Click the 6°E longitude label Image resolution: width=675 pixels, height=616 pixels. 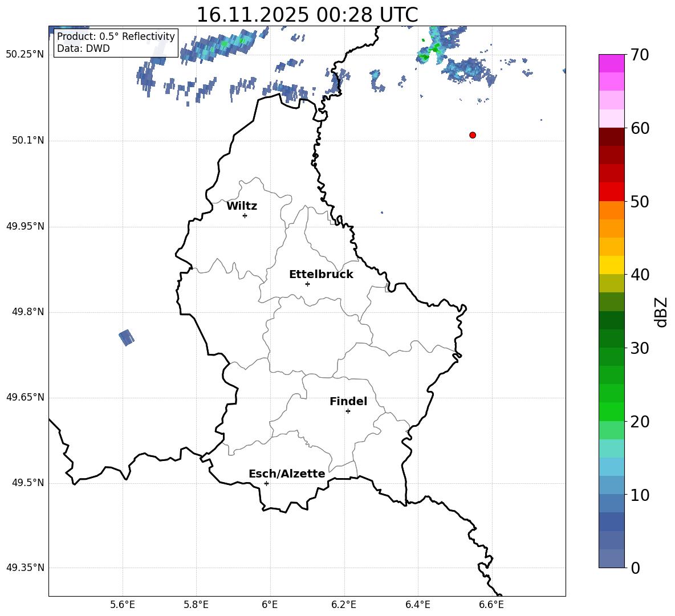point(270,605)
